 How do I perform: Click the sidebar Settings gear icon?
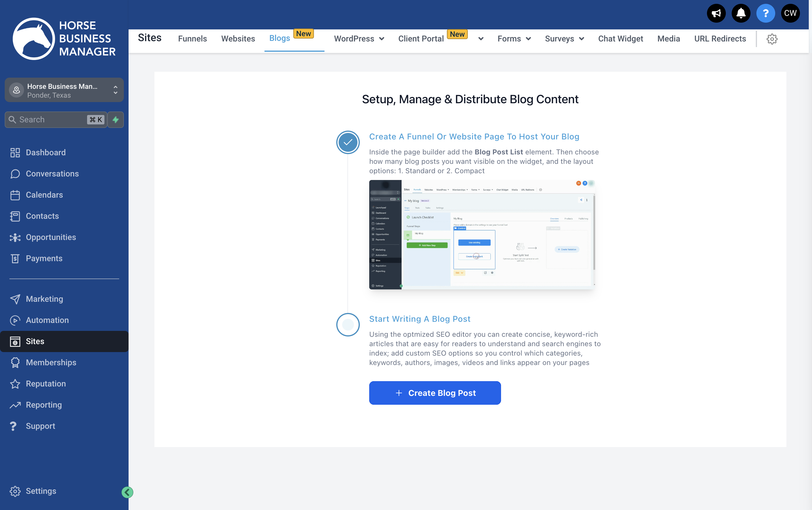click(15, 491)
